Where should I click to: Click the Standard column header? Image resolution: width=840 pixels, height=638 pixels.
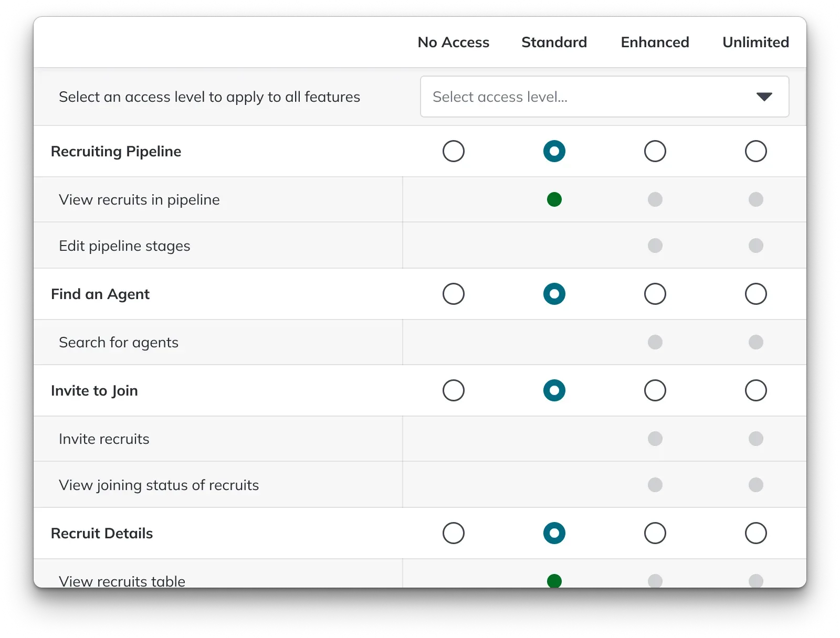click(554, 42)
